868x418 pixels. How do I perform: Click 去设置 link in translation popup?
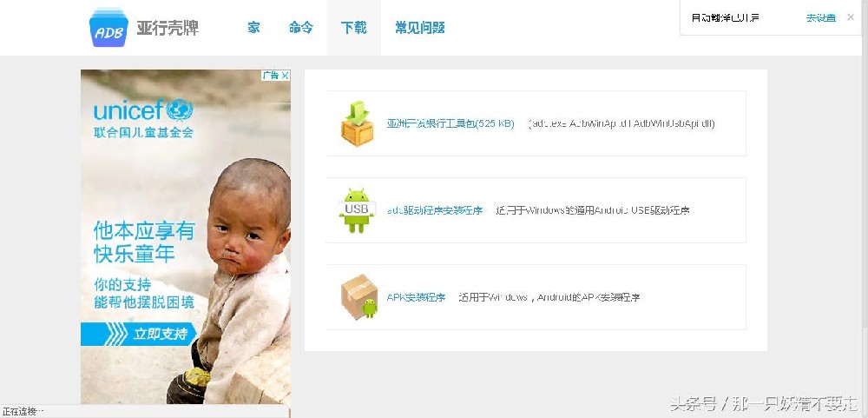coord(821,17)
